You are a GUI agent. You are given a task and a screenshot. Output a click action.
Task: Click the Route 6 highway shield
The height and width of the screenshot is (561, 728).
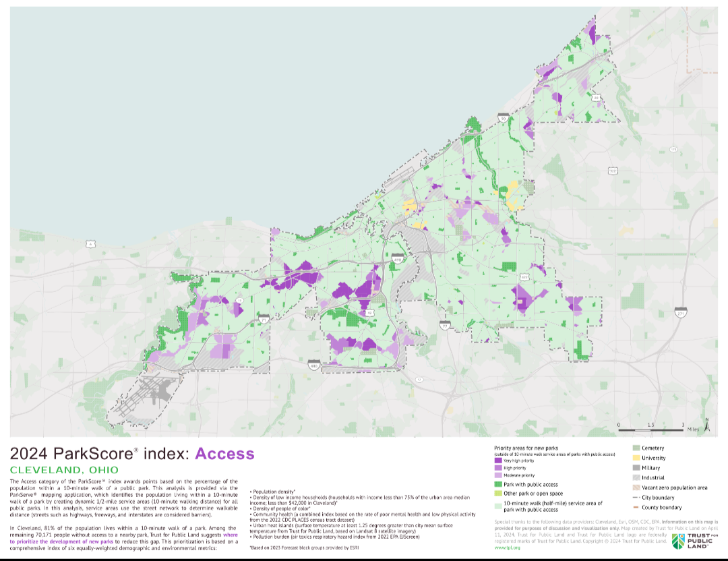(90, 244)
